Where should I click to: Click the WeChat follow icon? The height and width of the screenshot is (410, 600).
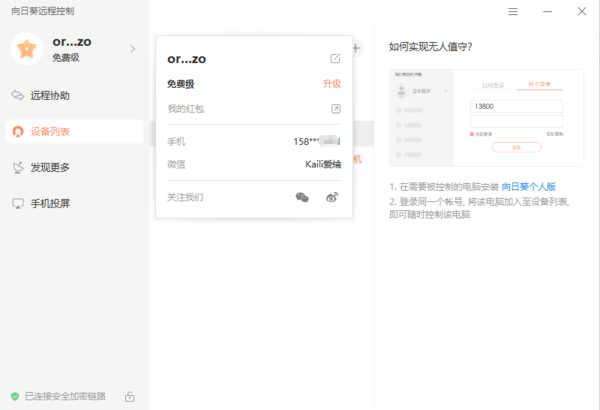click(x=302, y=197)
